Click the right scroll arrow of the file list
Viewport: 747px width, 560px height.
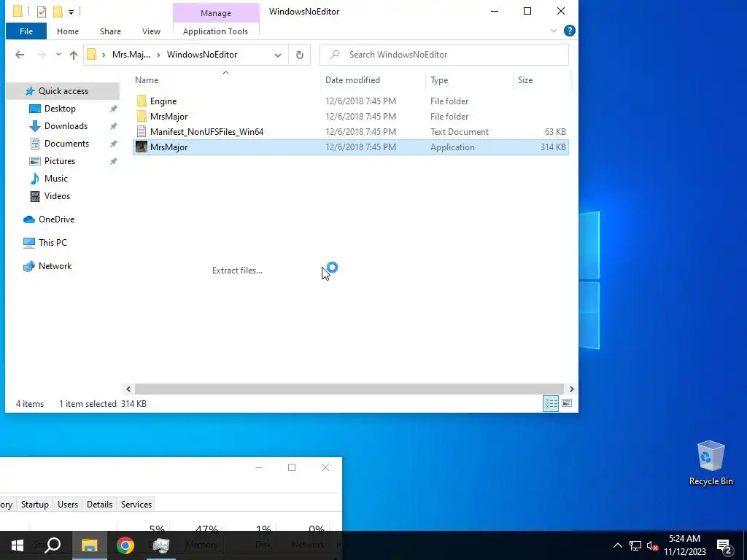[x=571, y=389]
